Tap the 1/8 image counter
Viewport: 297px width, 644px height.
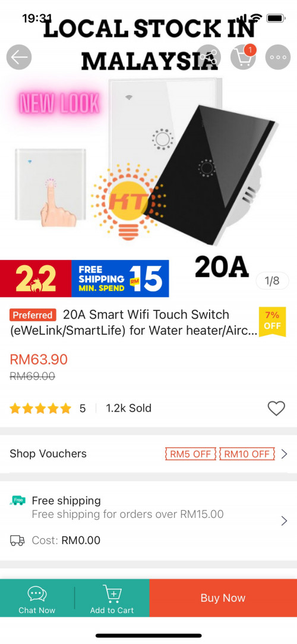coord(272,281)
